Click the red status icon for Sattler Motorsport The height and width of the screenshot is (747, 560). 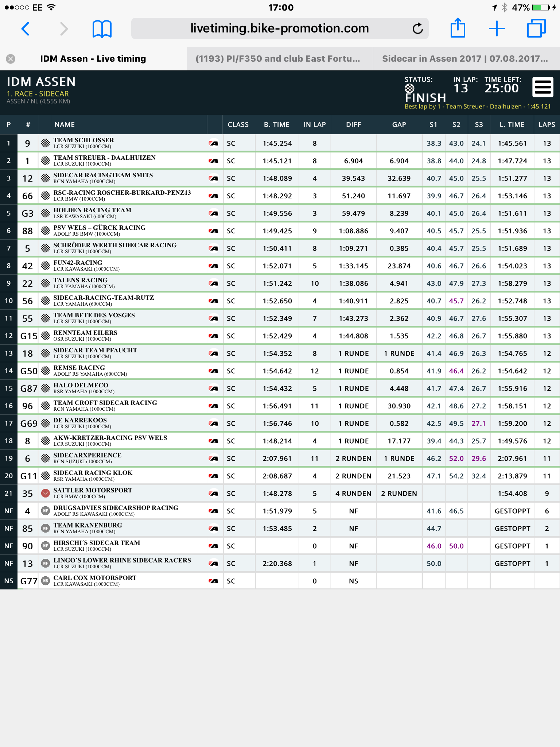click(x=45, y=493)
